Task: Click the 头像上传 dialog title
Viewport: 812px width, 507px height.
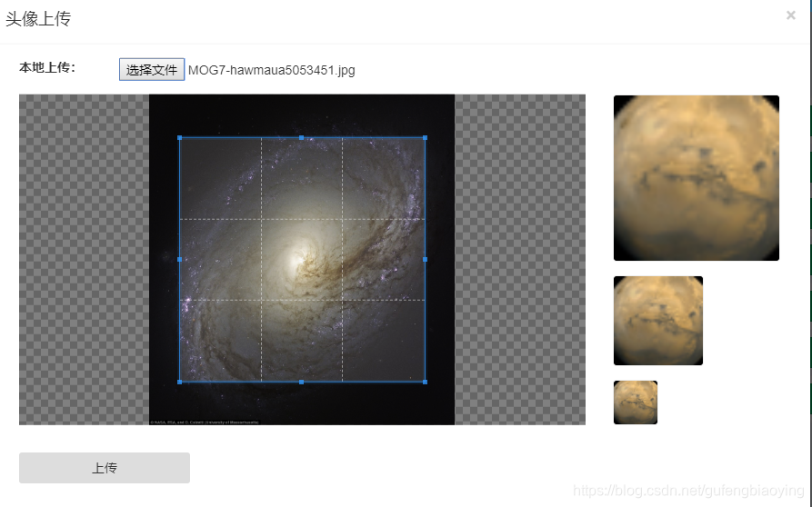Action: (x=38, y=18)
